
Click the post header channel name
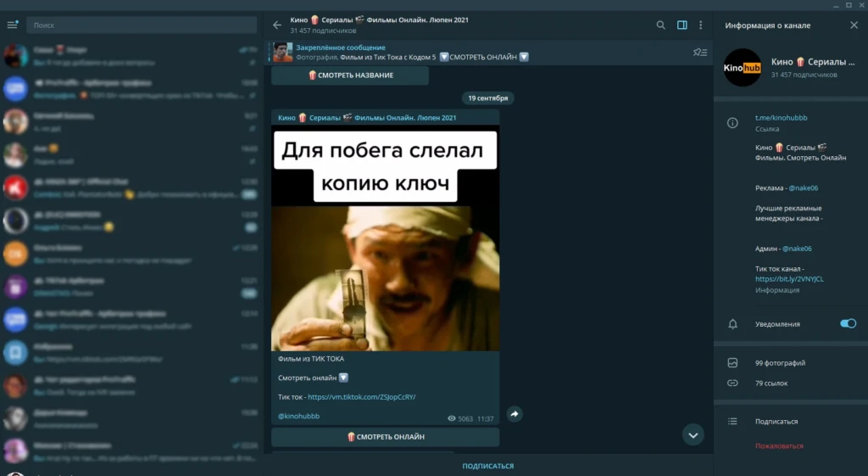pyautogui.click(x=367, y=117)
